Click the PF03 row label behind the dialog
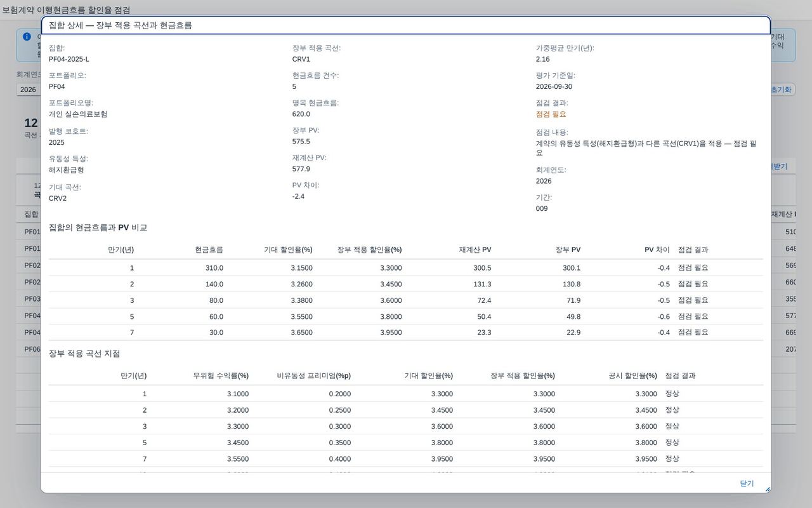The width and height of the screenshot is (812, 508). pyautogui.click(x=32, y=299)
